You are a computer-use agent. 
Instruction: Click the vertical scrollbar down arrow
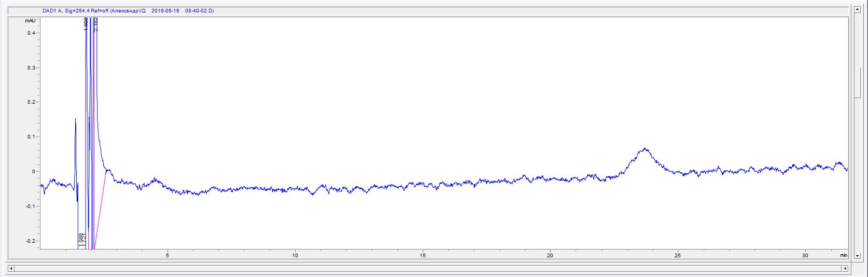pos(858,255)
